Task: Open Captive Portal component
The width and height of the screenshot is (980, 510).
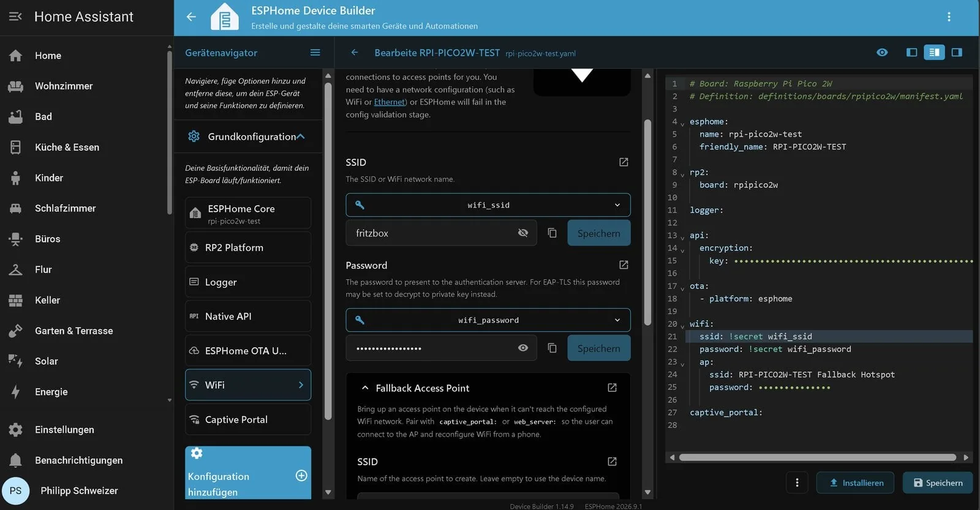Action: click(248, 419)
